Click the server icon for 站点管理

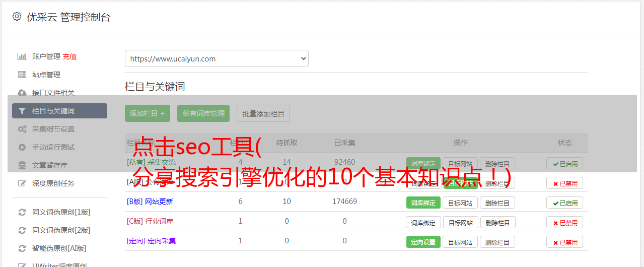22,75
